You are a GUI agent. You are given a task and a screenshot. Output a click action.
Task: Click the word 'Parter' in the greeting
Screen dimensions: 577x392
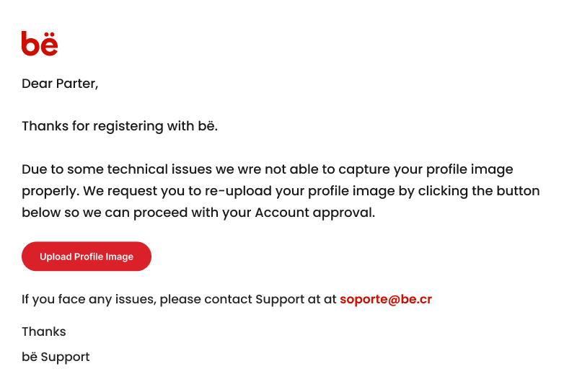click(77, 84)
